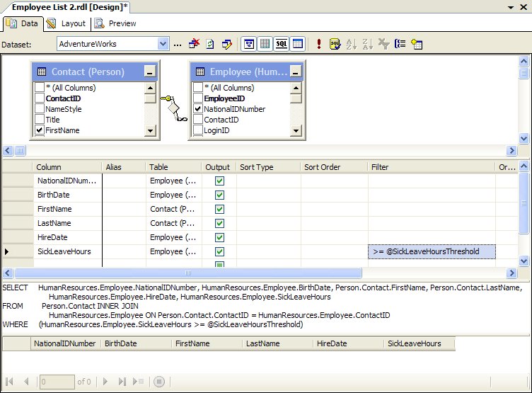
Task: Check the Title column in Contact table
Action: 40,120
